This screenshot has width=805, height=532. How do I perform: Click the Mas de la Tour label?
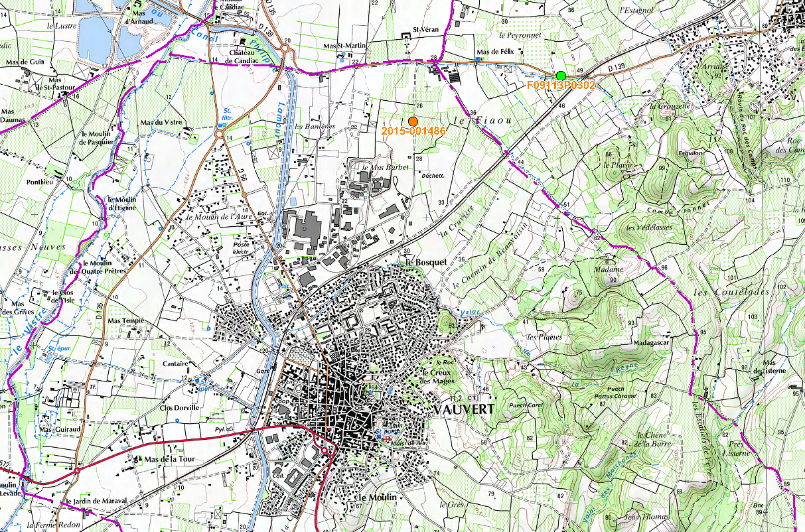point(168,459)
